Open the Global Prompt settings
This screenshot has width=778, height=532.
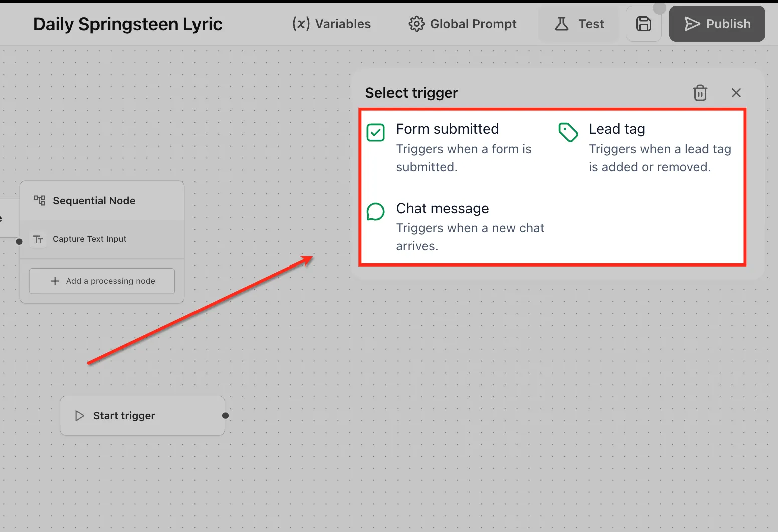click(462, 24)
